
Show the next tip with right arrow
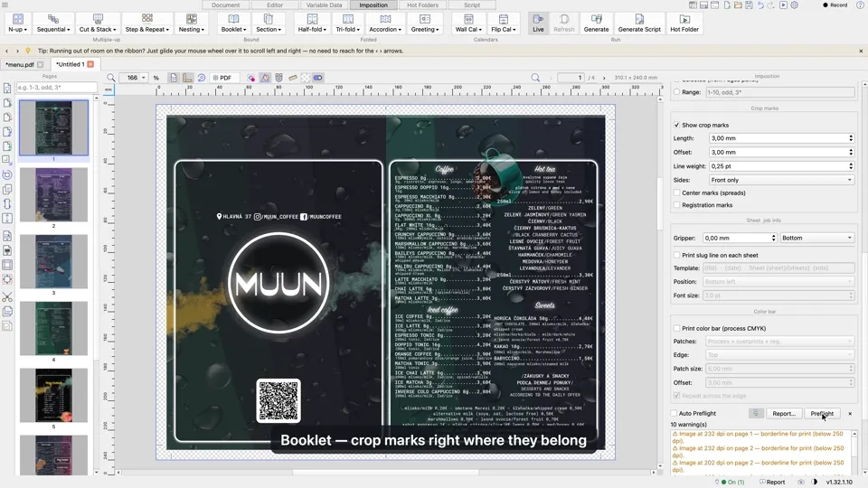click(x=17, y=51)
